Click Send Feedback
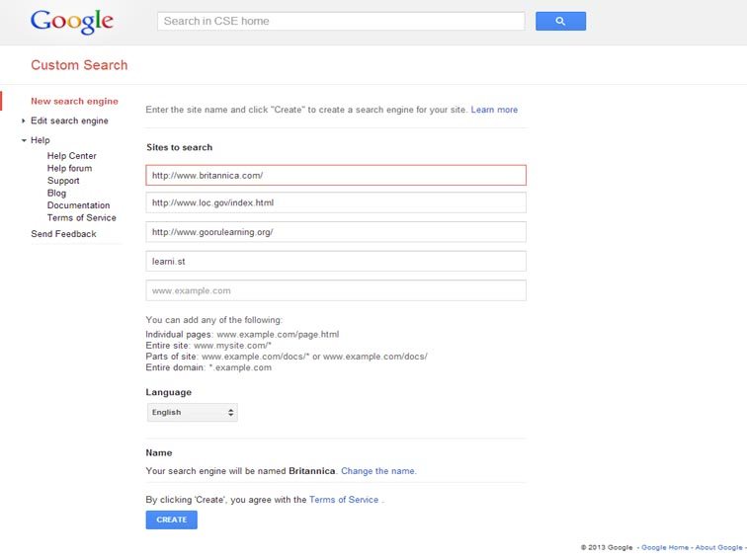This screenshot has width=747, height=560. pos(63,234)
